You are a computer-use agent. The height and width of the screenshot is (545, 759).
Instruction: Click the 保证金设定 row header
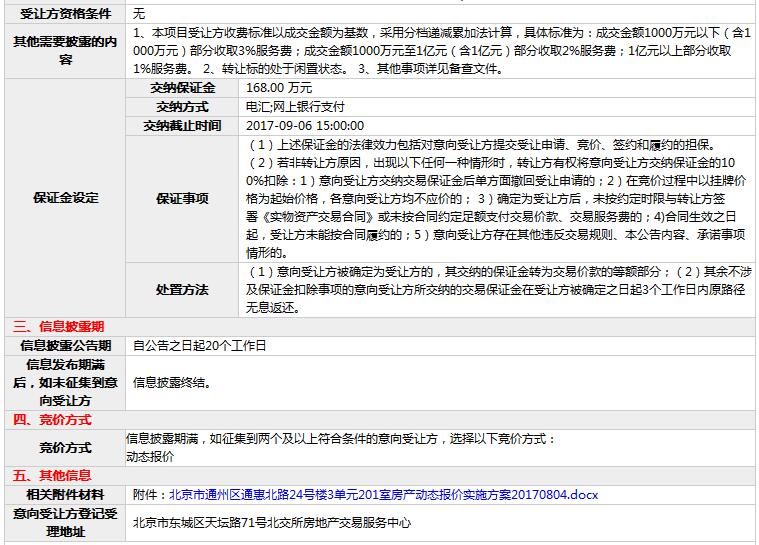66,198
